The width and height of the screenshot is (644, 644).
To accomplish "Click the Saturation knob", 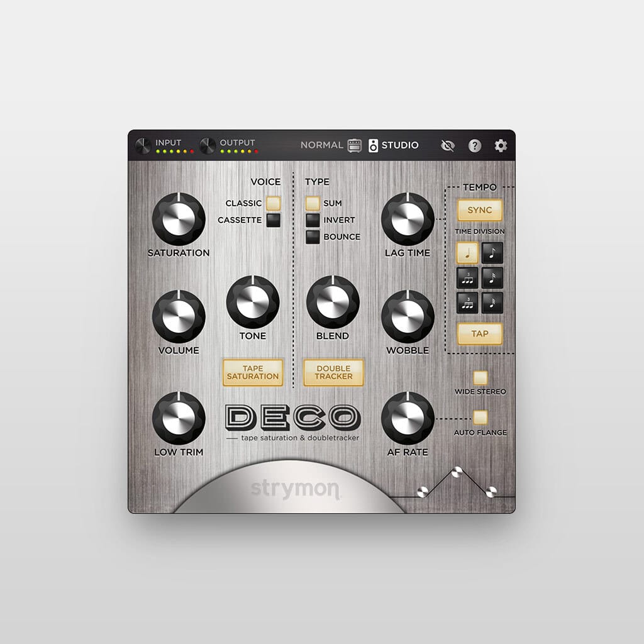I will click(179, 219).
